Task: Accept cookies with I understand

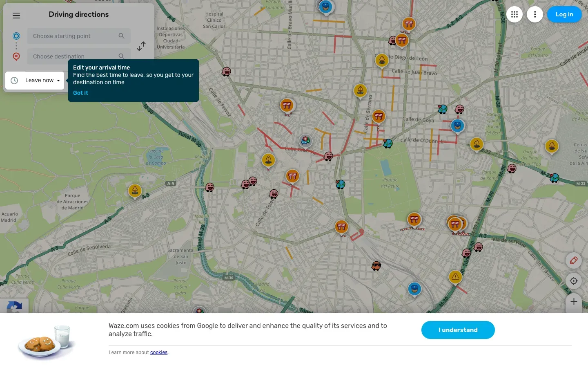Action: point(458,330)
